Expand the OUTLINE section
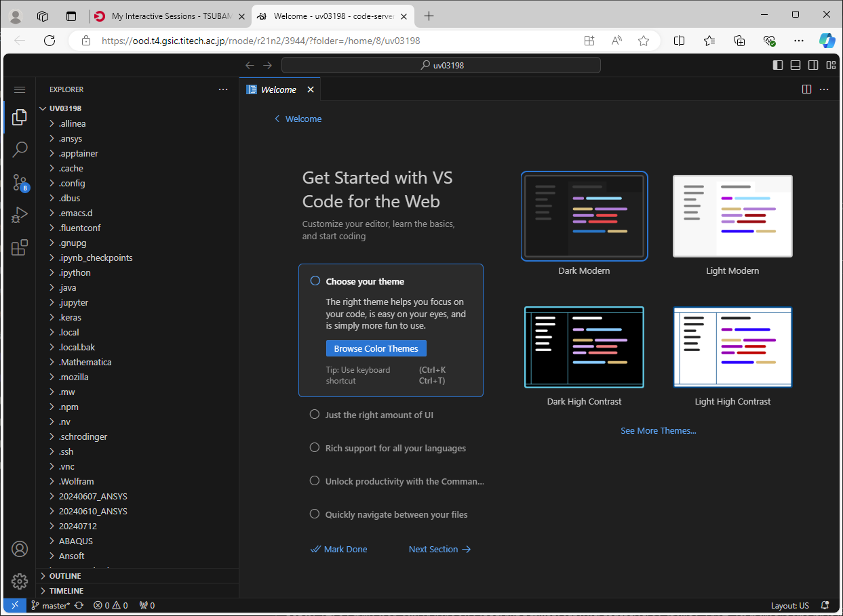The width and height of the screenshot is (843, 616). click(65, 576)
